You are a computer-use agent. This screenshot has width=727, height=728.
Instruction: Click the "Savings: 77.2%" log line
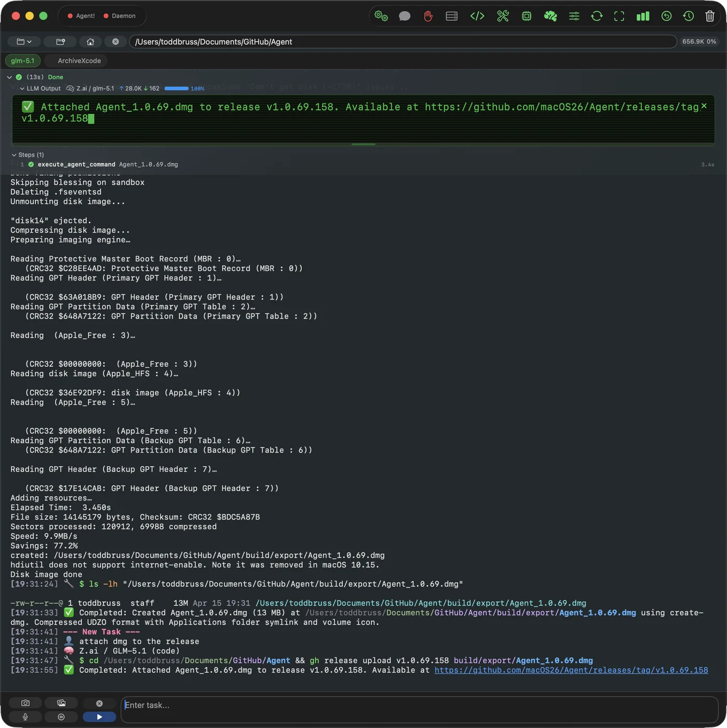coord(44,546)
